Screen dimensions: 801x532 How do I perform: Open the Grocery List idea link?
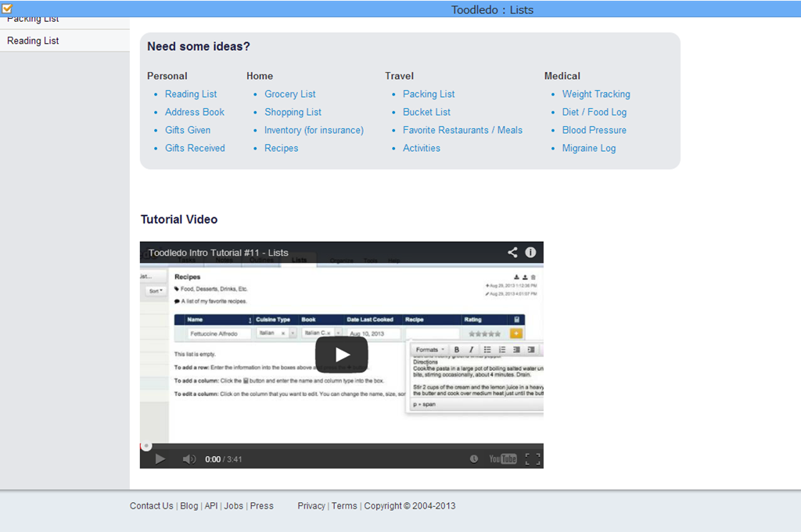point(290,94)
